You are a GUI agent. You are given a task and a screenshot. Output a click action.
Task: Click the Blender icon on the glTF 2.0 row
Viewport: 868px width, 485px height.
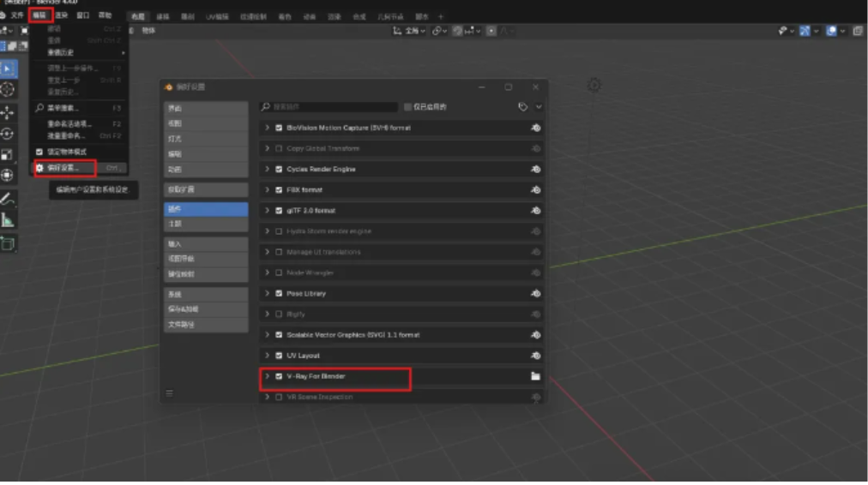[x=535, y=211]
